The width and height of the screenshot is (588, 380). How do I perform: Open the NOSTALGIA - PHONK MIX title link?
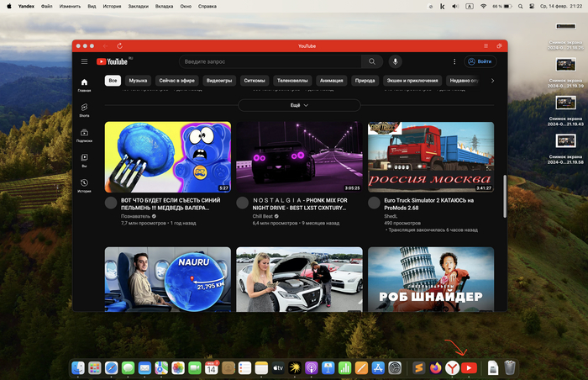click(300, 204)
